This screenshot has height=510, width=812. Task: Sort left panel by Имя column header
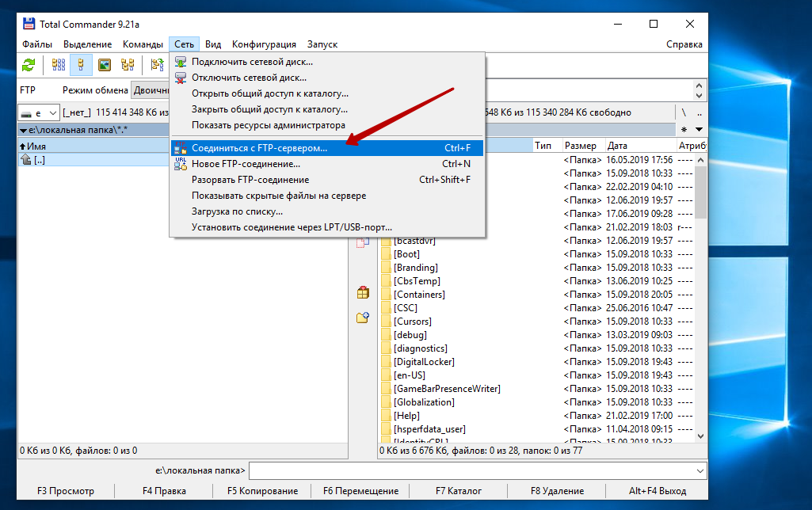click(93, 147)
